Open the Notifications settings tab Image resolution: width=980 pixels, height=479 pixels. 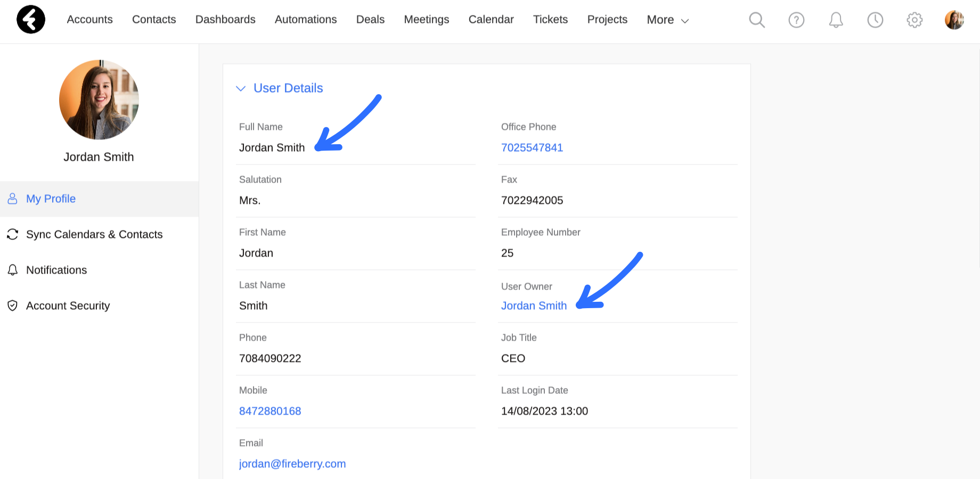pos(99,270)
